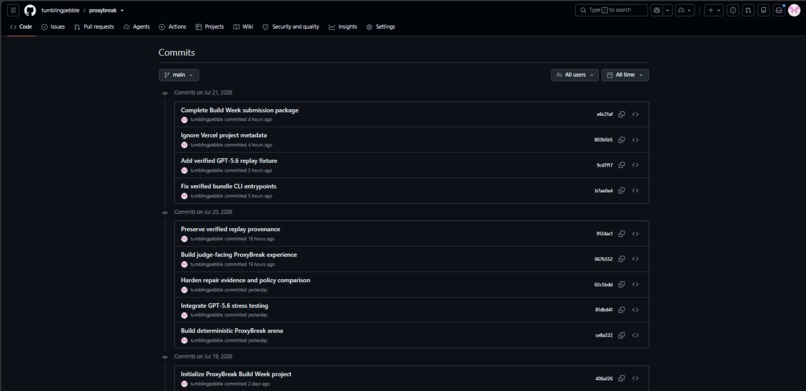Open the plus Create new dropdown
The width and height of the screenshot is (806, 391).
coord(713,10)
